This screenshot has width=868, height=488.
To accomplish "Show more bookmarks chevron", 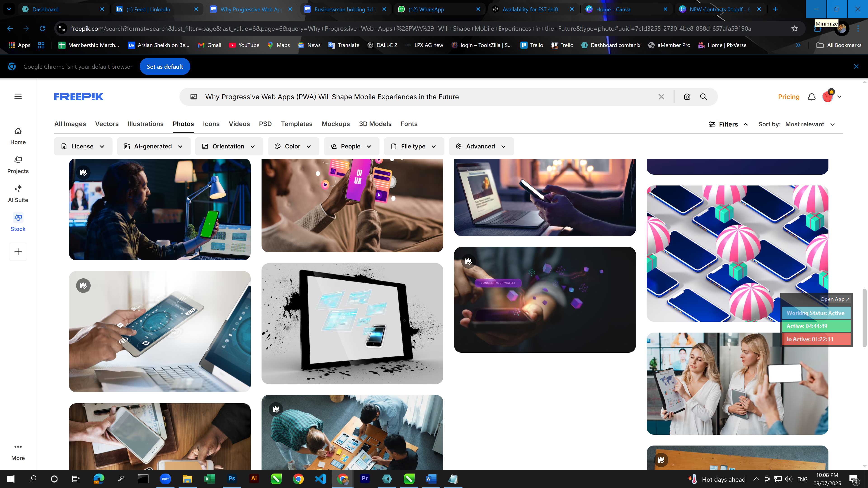I will click(798, 45).
